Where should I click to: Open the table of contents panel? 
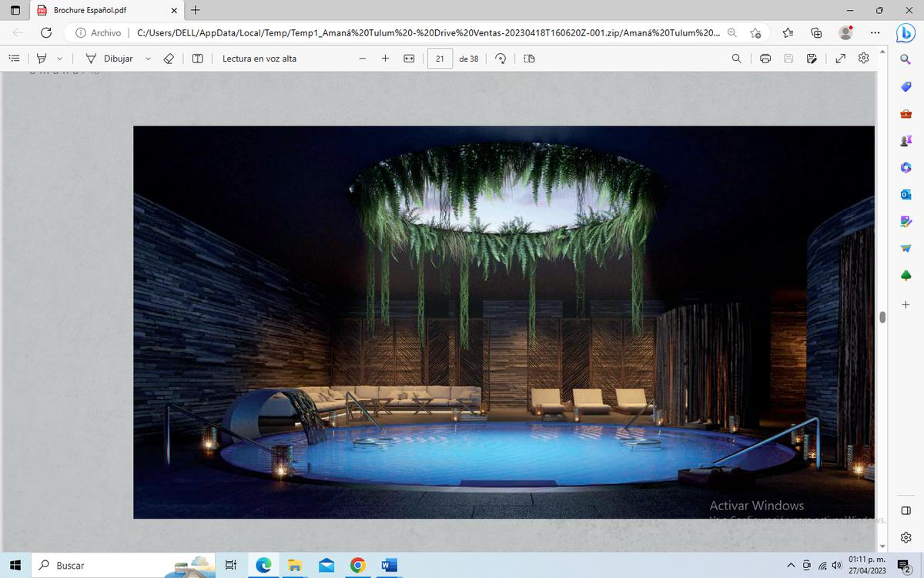14,59
